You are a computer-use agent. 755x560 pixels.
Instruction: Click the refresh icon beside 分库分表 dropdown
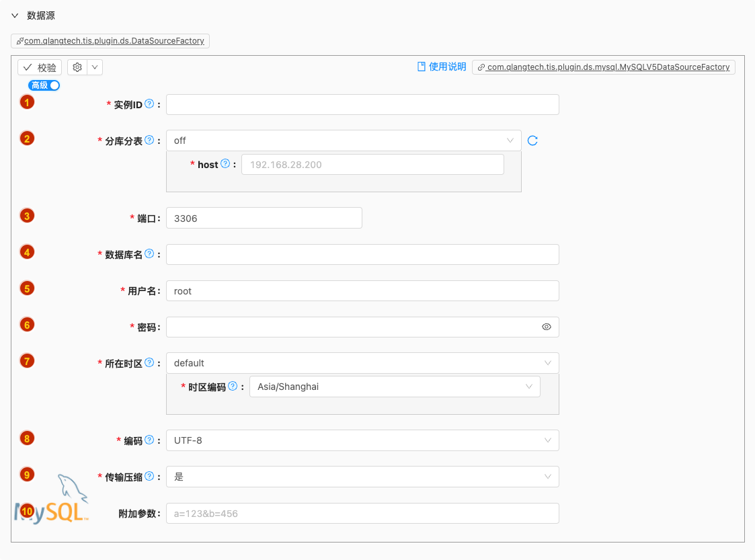click(532, 141)
